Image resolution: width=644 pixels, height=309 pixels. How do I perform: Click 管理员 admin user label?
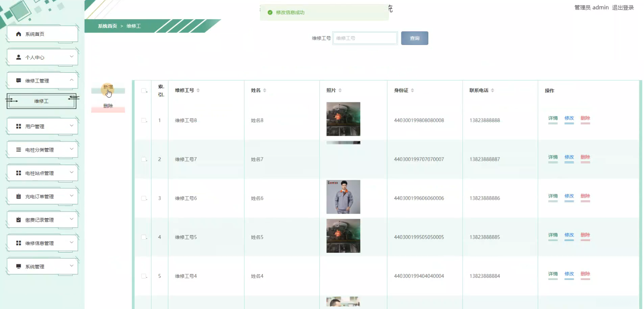[591, 8]
